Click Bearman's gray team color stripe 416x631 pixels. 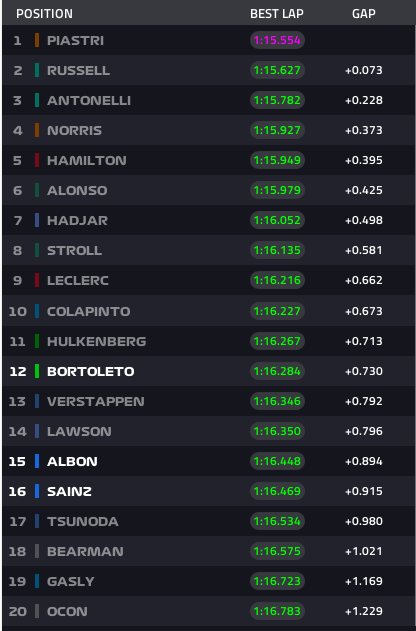(37, 551)
